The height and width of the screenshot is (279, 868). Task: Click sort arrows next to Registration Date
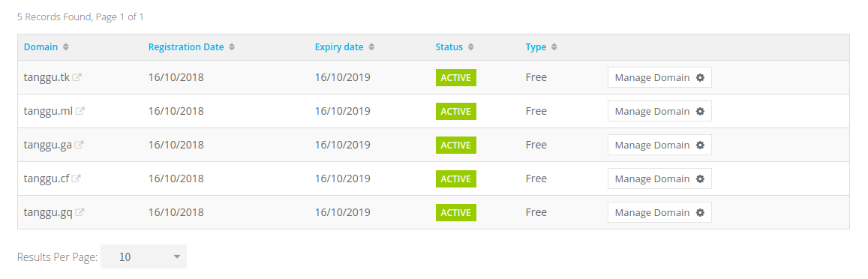(232, 47)
